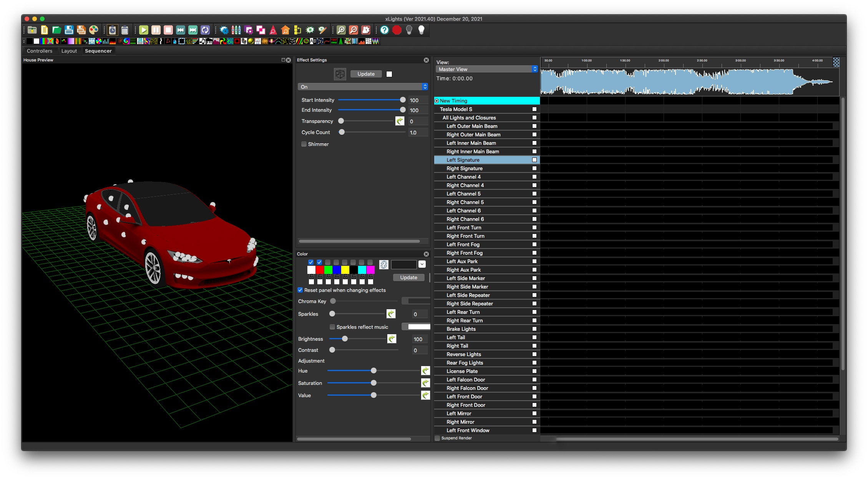Enable Sparkles reflect music checkbox
Screen dimensions: 868x479
point(332,327)
